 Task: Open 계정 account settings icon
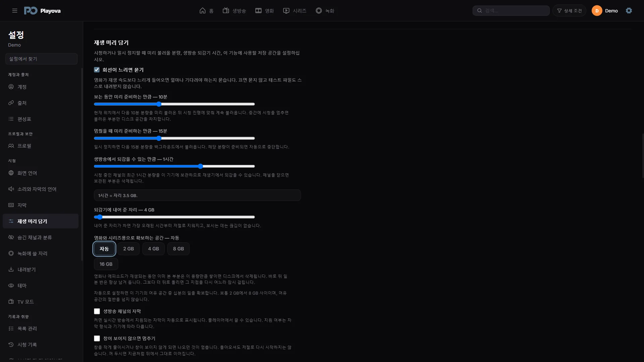click(11, 87)
